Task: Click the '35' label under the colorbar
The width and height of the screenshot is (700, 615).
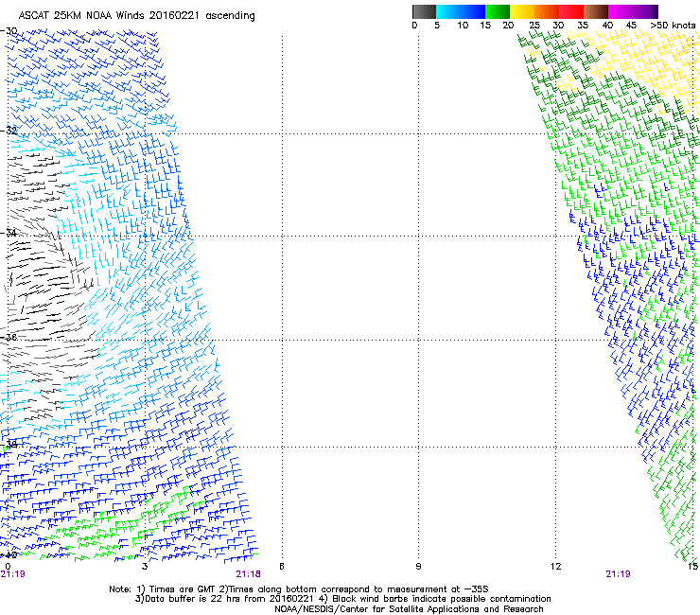Action: pyautogui.click(x=583, y=26)
